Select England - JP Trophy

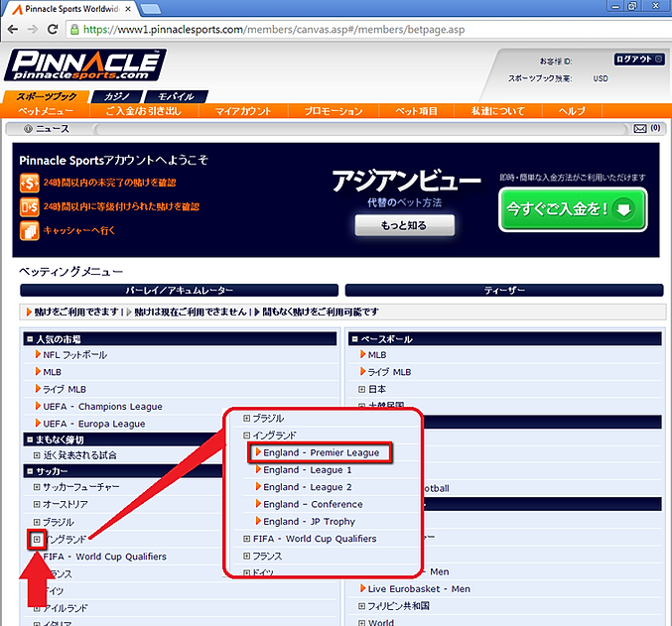(x=309, y=522)
